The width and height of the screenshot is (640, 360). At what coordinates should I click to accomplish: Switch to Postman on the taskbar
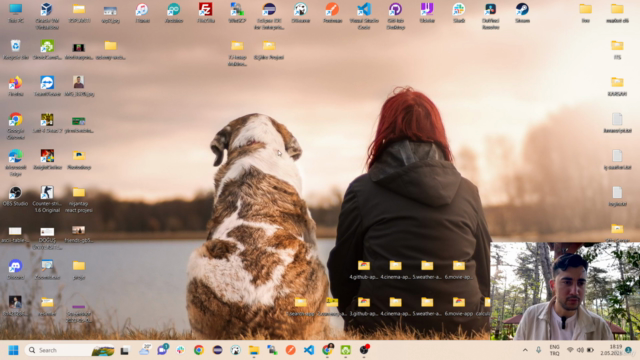click(x=290, y=350)
